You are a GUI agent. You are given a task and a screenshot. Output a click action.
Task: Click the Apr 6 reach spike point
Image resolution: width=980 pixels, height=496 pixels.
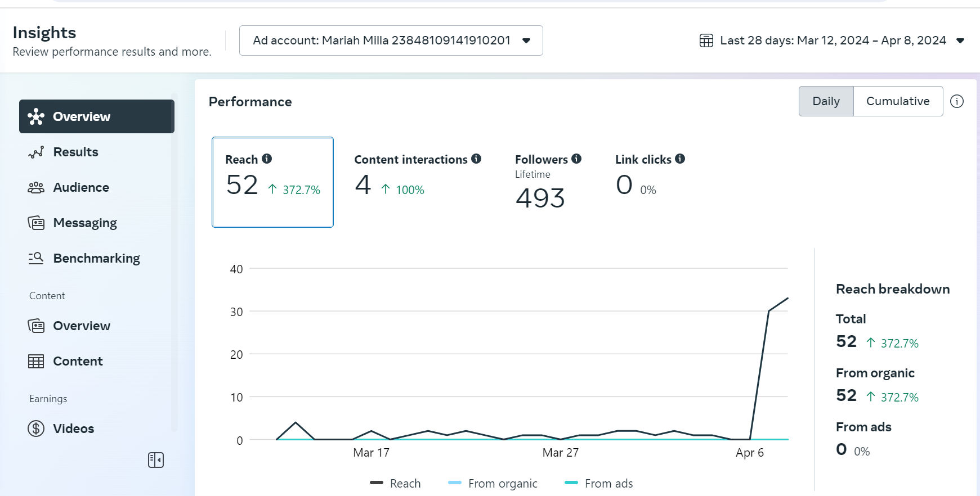click(x=769, y=311)
